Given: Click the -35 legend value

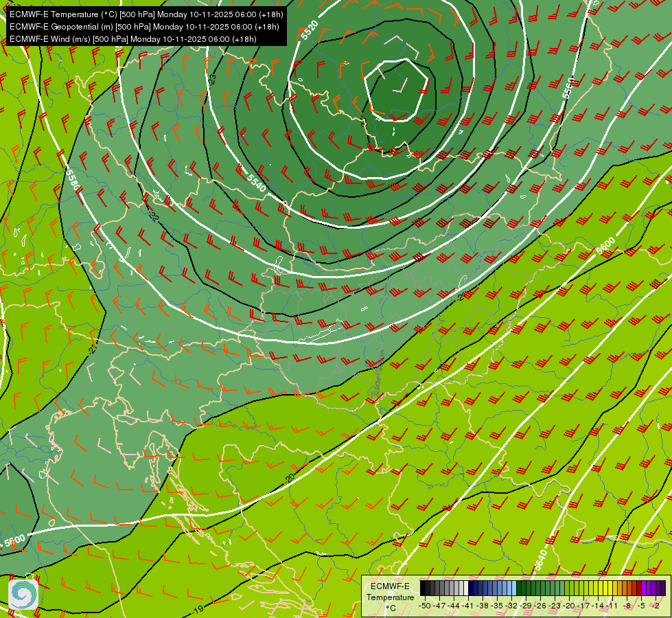Looking at the screenshot, I should 497,606.
